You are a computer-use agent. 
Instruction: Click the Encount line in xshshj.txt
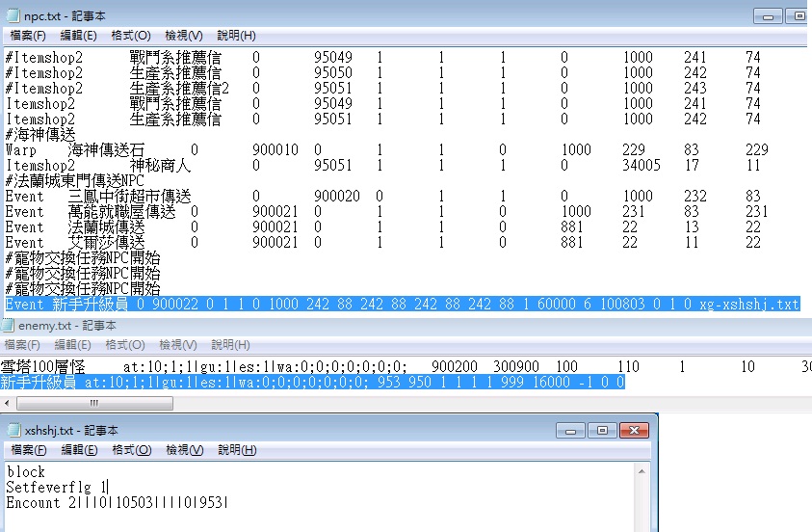point(116,503)
